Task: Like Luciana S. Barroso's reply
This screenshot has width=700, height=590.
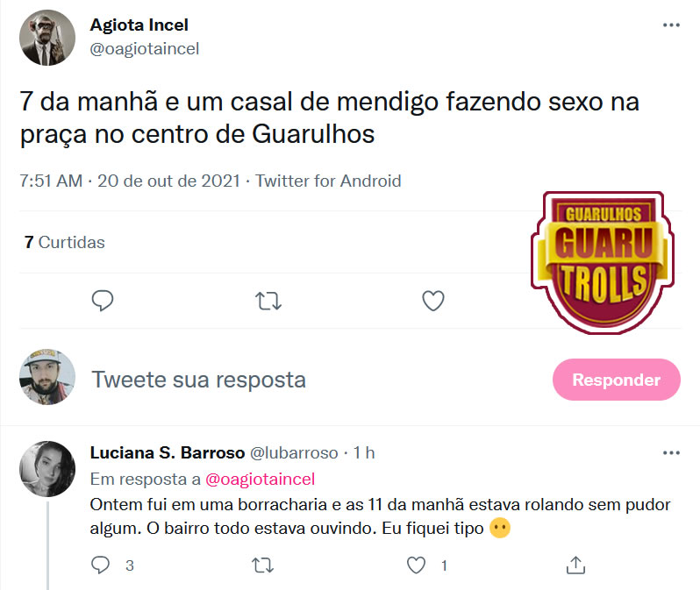Action: (x=416, y=565)
